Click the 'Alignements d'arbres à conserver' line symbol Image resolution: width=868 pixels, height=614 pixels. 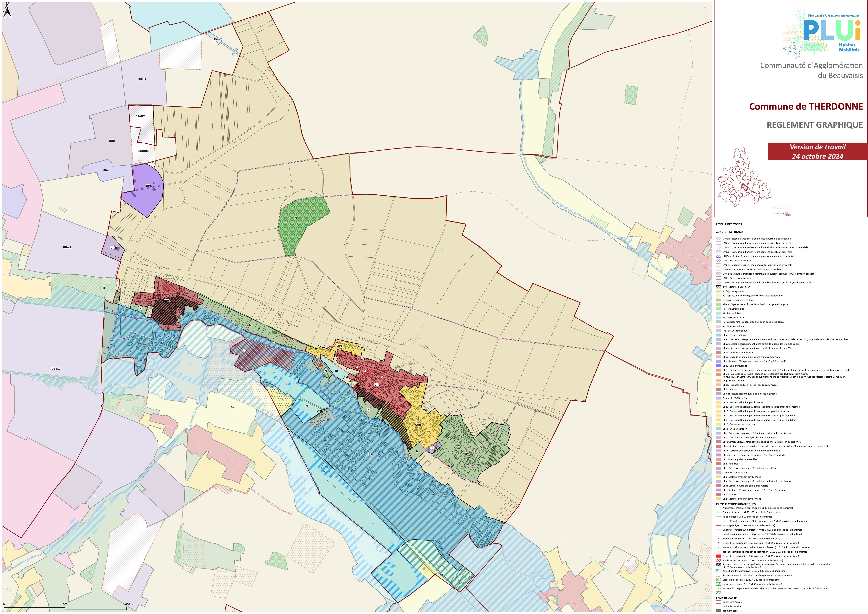coord(718,508)
